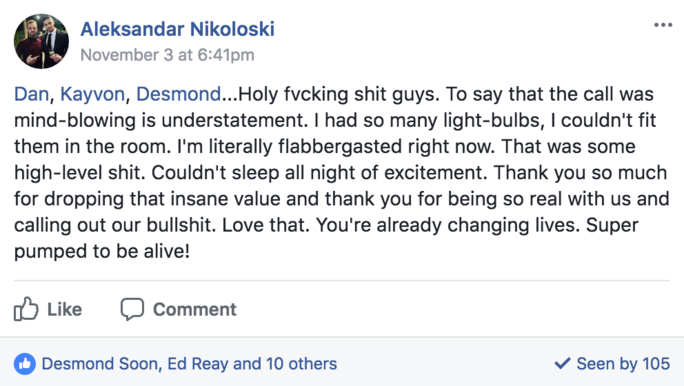
Task: Click the thumbs-up Like icon
Action: coord(26,309)
